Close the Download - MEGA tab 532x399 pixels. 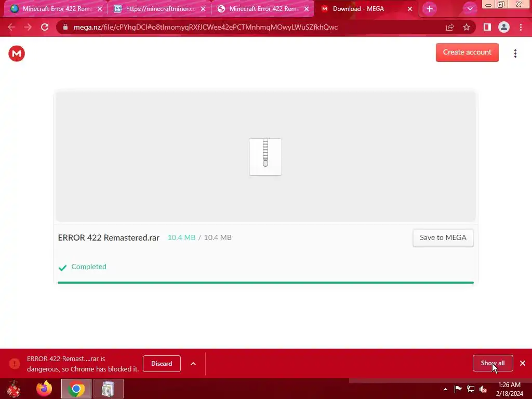pyautogui.click(x=410, y=9)
